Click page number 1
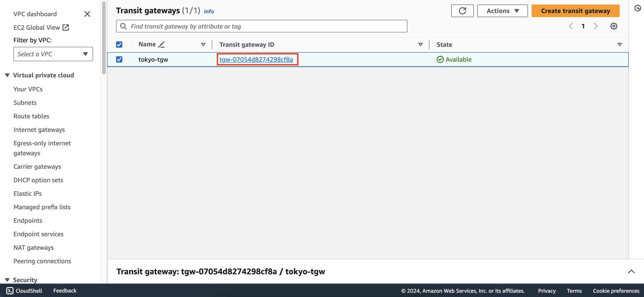 coord(583,26)
